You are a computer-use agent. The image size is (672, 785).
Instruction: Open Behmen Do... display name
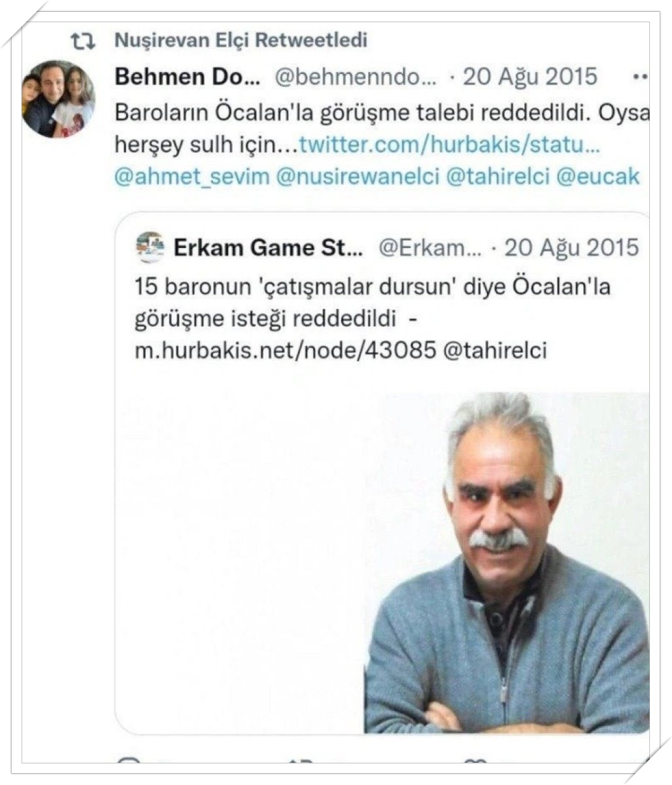pos(188,77)
